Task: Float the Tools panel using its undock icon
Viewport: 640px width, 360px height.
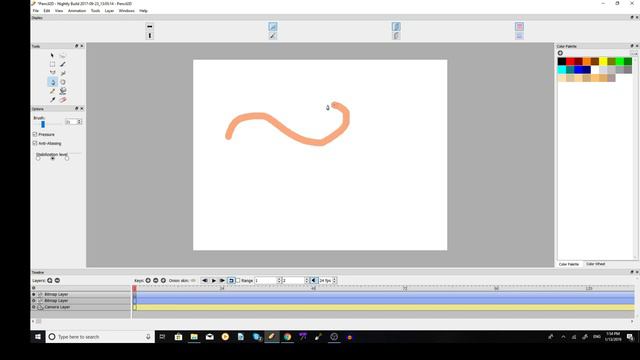Action: pyautogui.click(x=76, y=46)
